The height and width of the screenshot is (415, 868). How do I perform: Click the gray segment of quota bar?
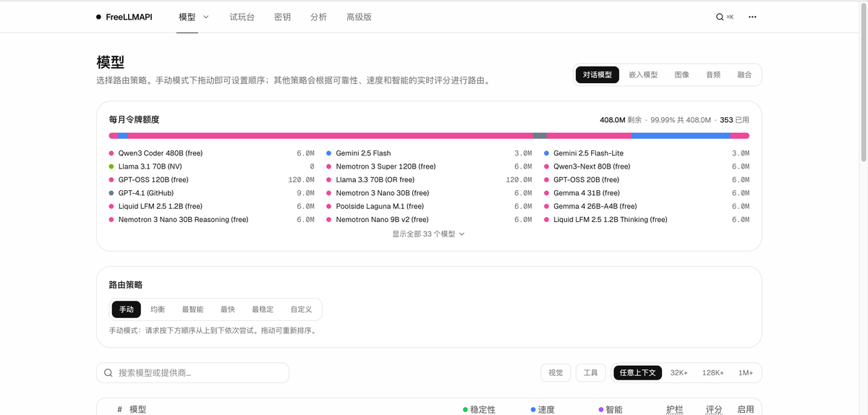tap(540, 136)
